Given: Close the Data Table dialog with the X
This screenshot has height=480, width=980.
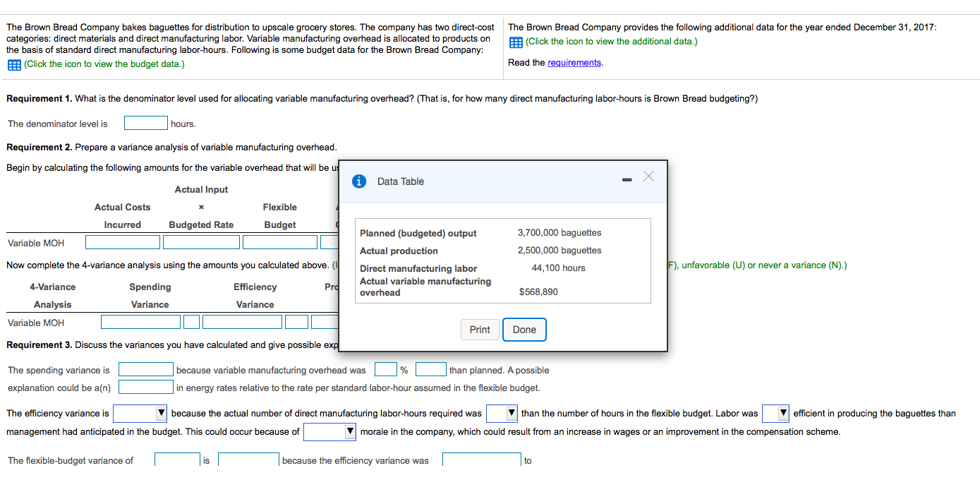Looking at the screenshot, I should (648, 176).
